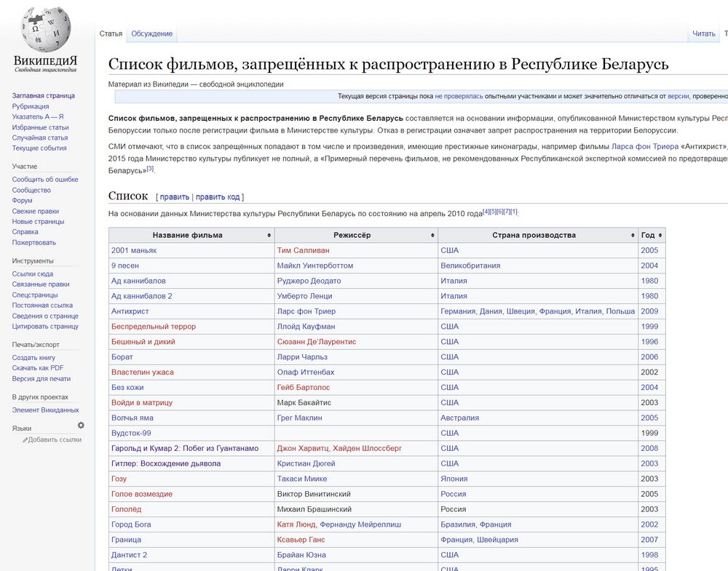Open footnote reference [3]
This screenshot has width=728, height=571.
coord(150,169)
